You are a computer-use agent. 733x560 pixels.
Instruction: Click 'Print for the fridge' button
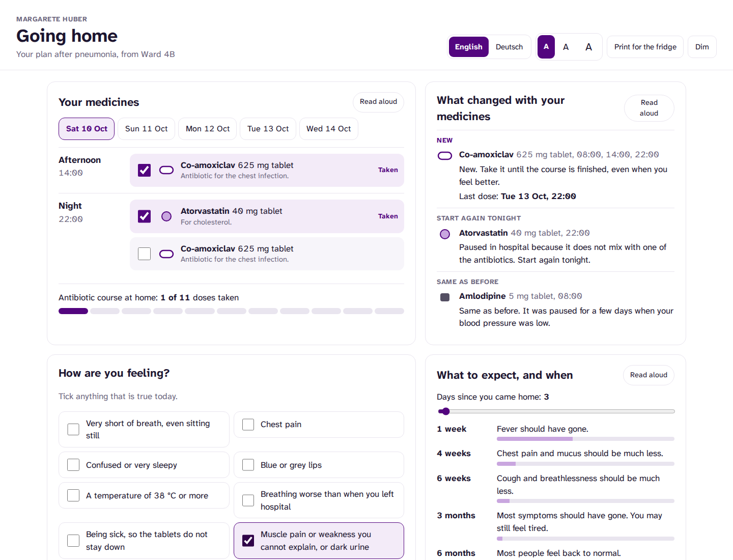click(x=645, y=47)
